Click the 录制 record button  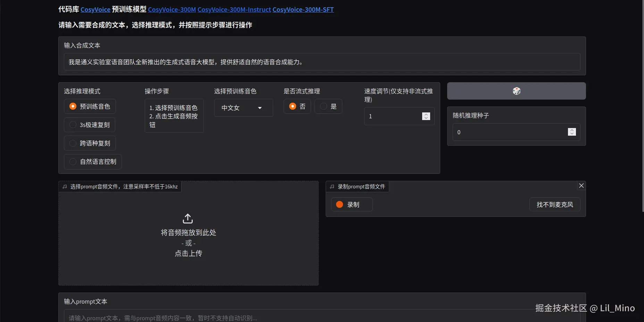point(352,204)
